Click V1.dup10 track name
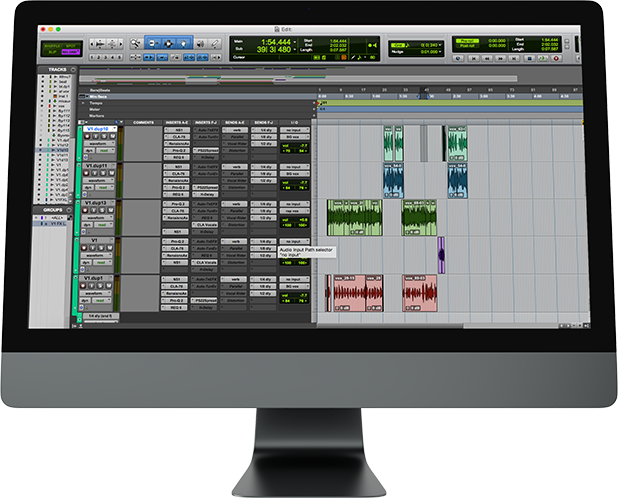This screenshot has width=618, height=498. pos(99,129)
